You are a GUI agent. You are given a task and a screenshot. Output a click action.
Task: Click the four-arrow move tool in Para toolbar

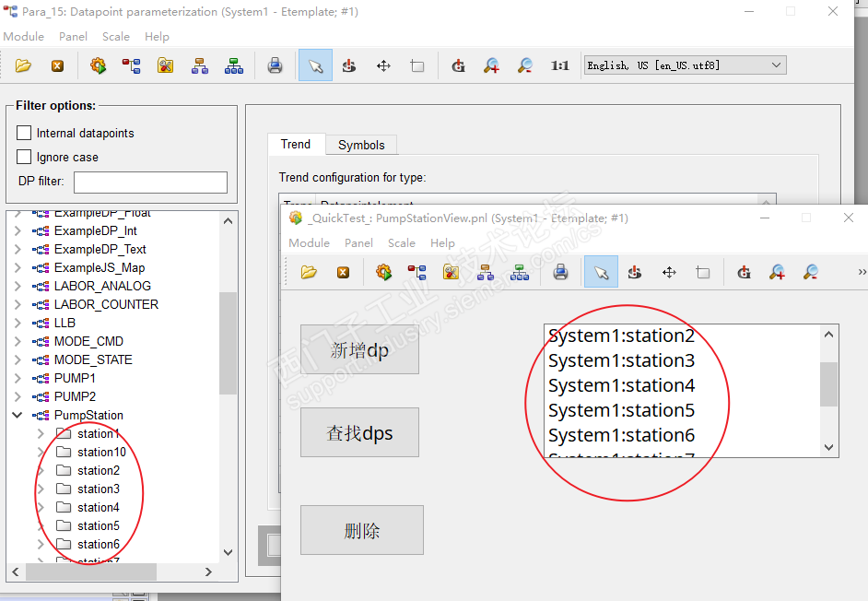[383, 66]
